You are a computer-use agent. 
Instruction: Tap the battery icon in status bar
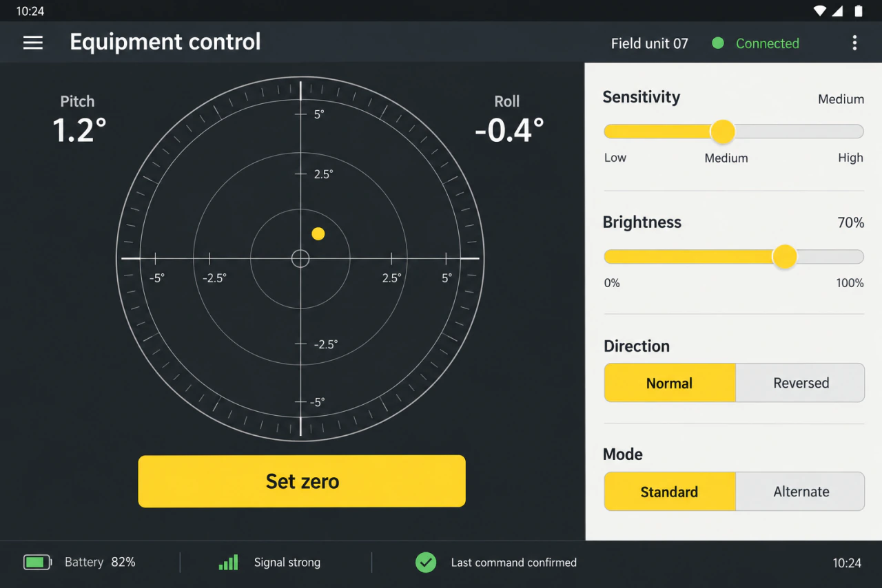(x=38, y=563)
